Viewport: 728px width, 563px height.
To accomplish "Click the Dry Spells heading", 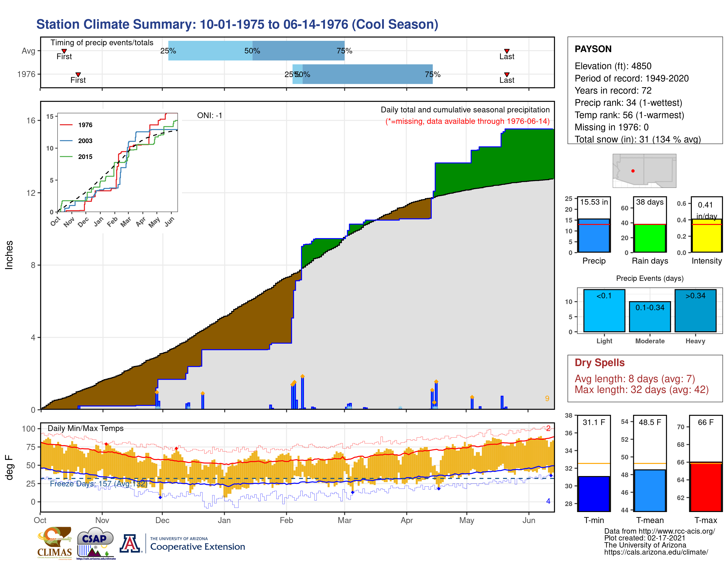I will tap(599, 363).
